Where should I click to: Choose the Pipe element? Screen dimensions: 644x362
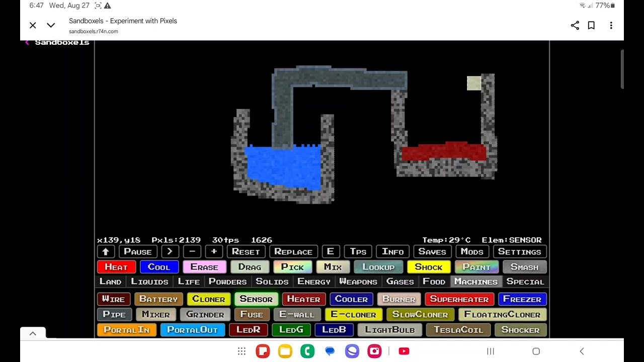[114, 315]
